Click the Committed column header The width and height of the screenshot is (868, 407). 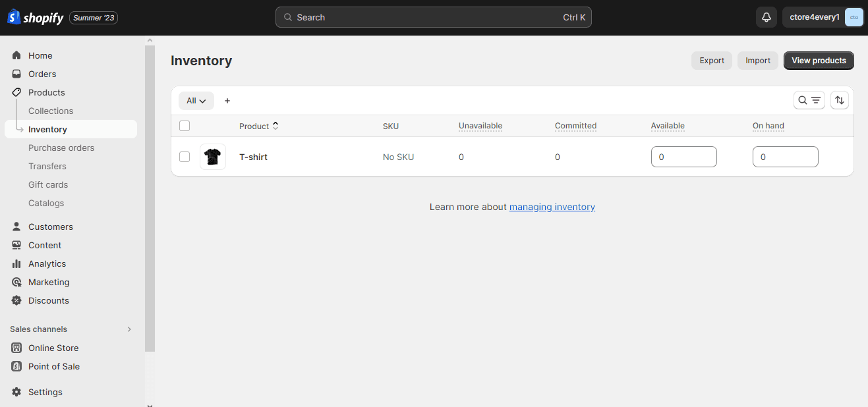575,126
